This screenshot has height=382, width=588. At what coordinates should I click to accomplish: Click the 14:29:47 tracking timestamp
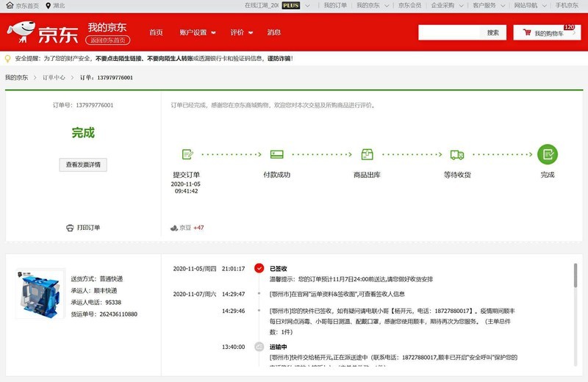[x=233, y=294]
